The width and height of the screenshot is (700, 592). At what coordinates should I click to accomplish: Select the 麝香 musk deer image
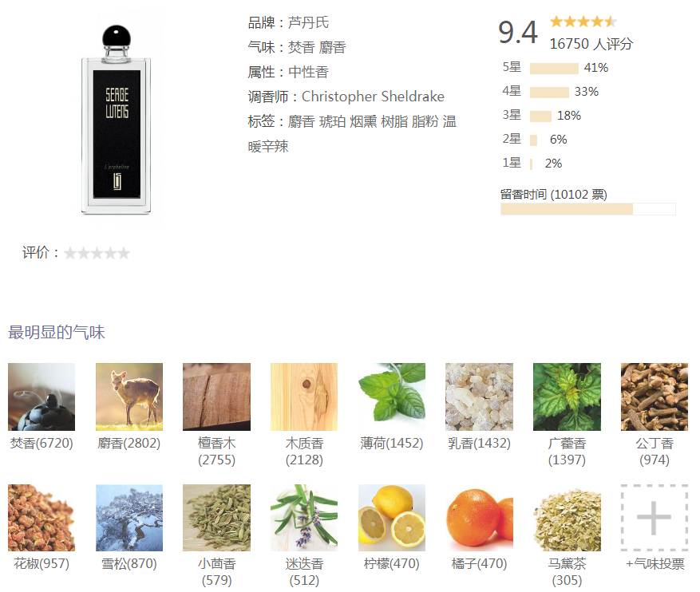[129, 397]
